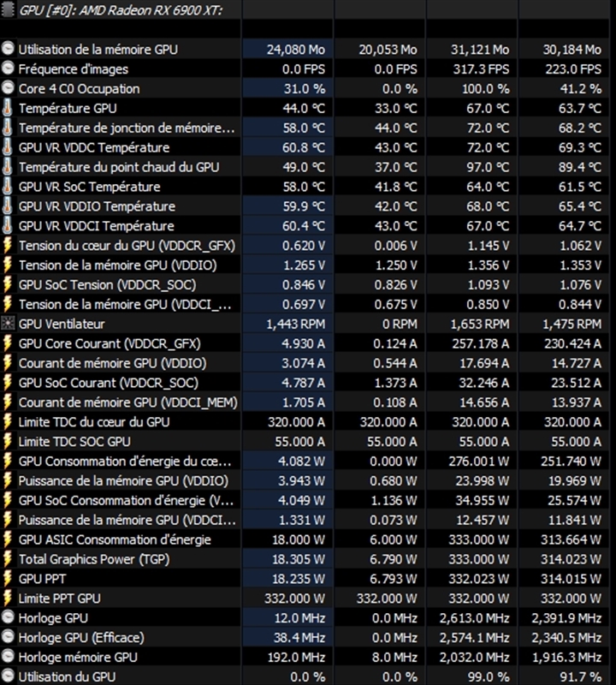Click the lightning icon for Total Graphics Power (TGP)
This screenshot has width=616, height=685.
pos(8,559)
